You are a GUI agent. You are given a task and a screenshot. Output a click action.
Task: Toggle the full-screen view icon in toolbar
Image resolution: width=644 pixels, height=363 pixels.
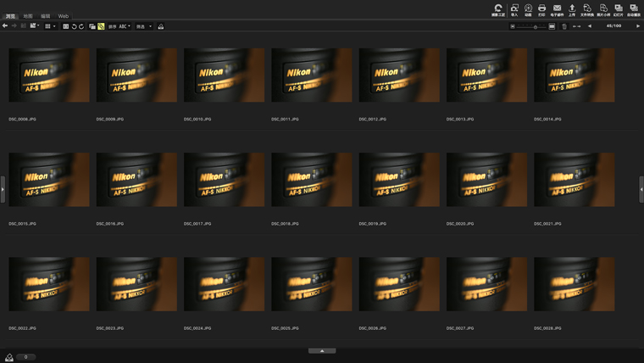tap(66, 26)
